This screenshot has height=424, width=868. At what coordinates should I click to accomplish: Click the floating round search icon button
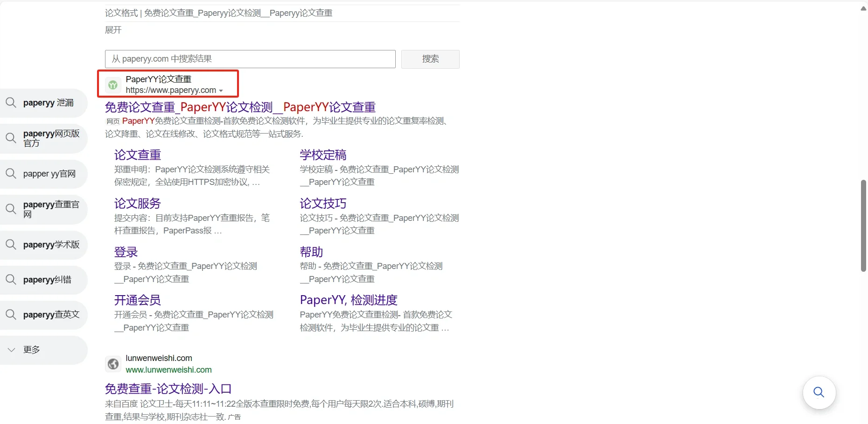819,392
